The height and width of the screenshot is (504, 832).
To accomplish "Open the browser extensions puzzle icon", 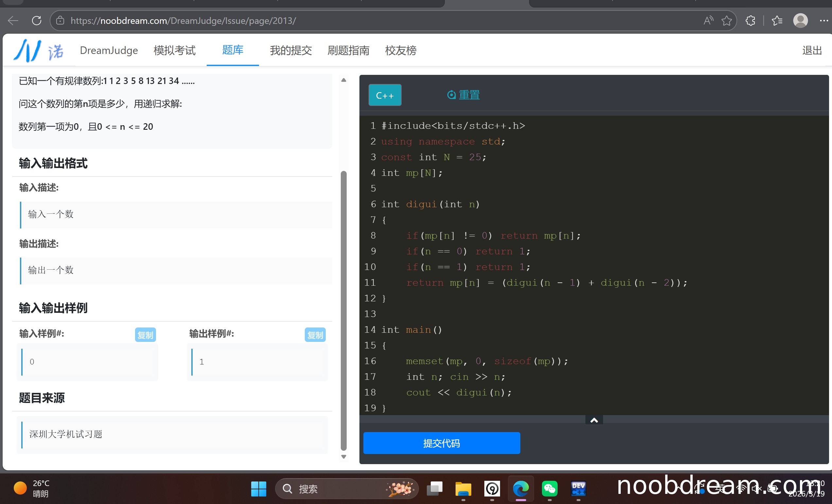I will 750,21.
